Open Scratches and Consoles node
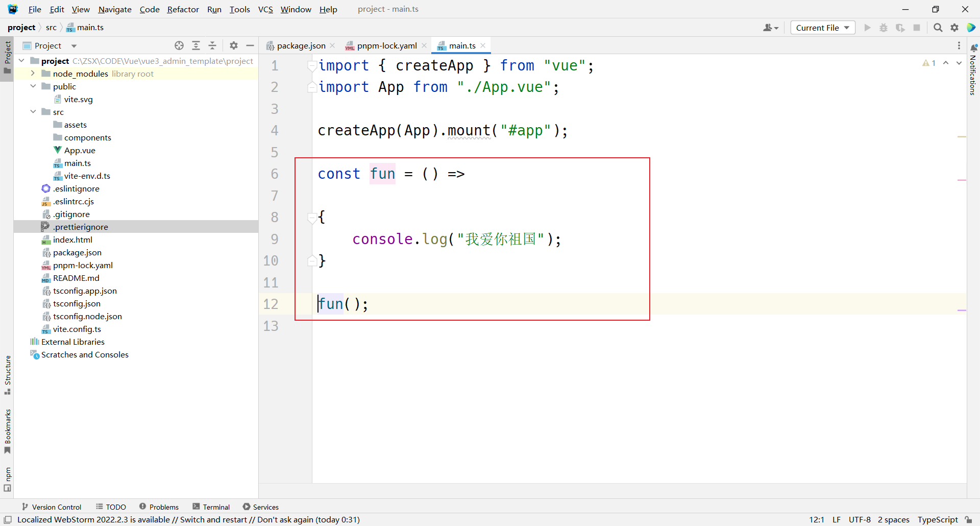Viewport: 980px width, 526px height. (x=85, y=354)
